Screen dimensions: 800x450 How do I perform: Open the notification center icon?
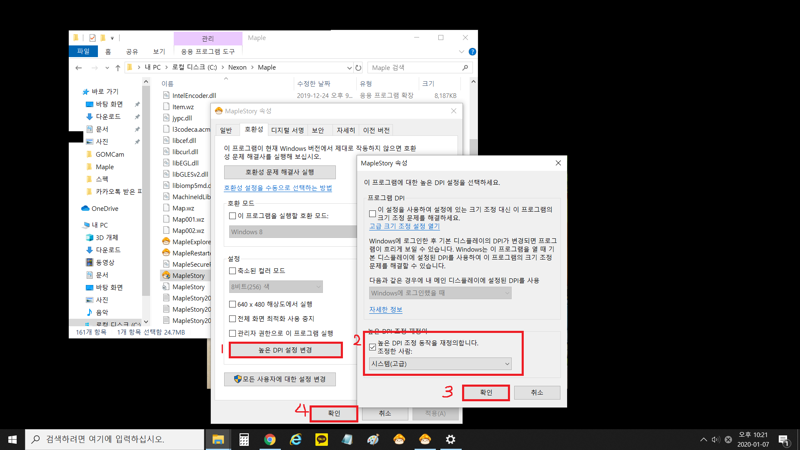(x=784, y=439)
